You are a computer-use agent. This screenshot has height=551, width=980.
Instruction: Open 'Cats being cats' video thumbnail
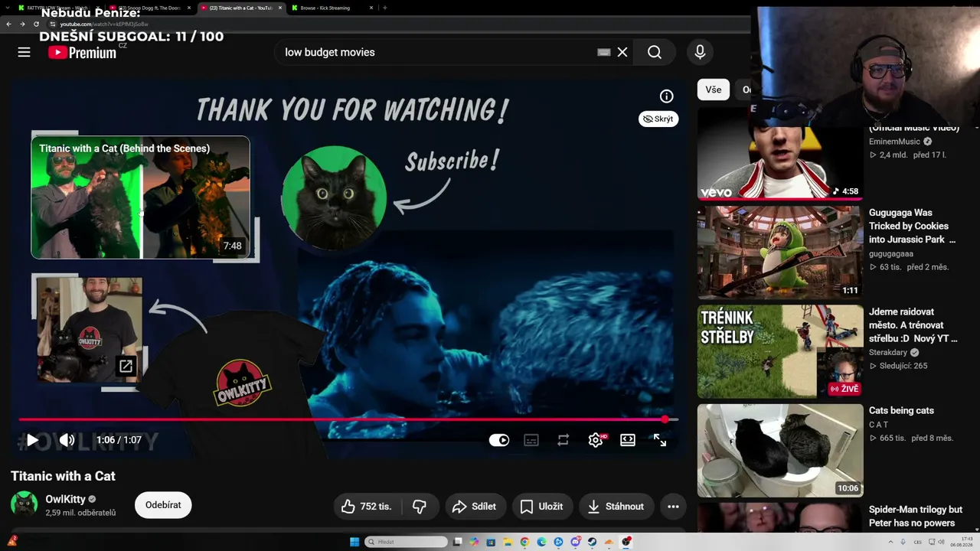click(x=780, y=450)
